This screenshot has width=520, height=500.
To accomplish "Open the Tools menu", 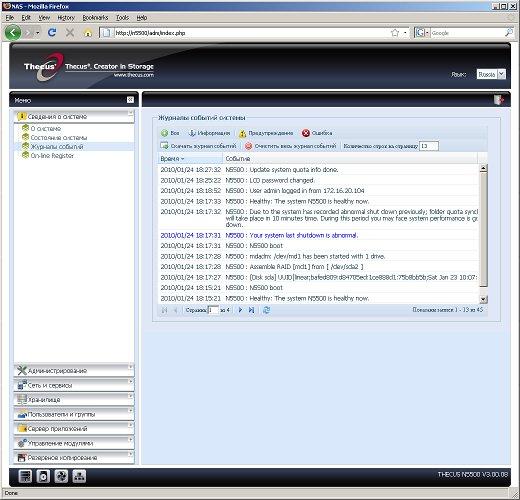I will [x=122, y=18].
